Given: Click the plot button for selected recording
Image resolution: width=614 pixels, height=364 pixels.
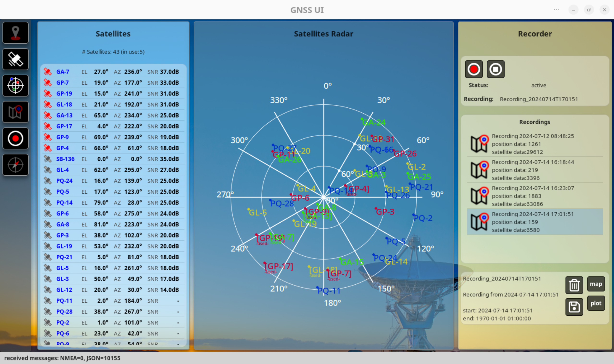Looking at the screenshot, I should tap(596, 303).
